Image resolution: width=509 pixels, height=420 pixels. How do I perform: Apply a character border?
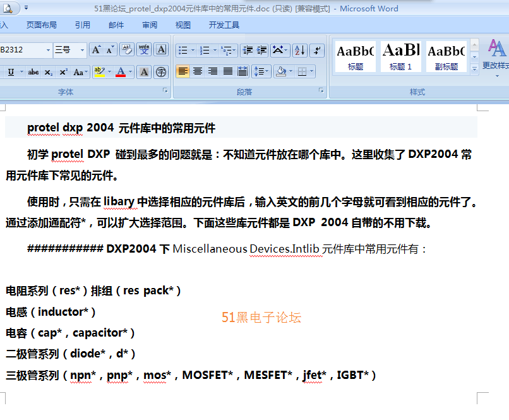click(161, 50)
